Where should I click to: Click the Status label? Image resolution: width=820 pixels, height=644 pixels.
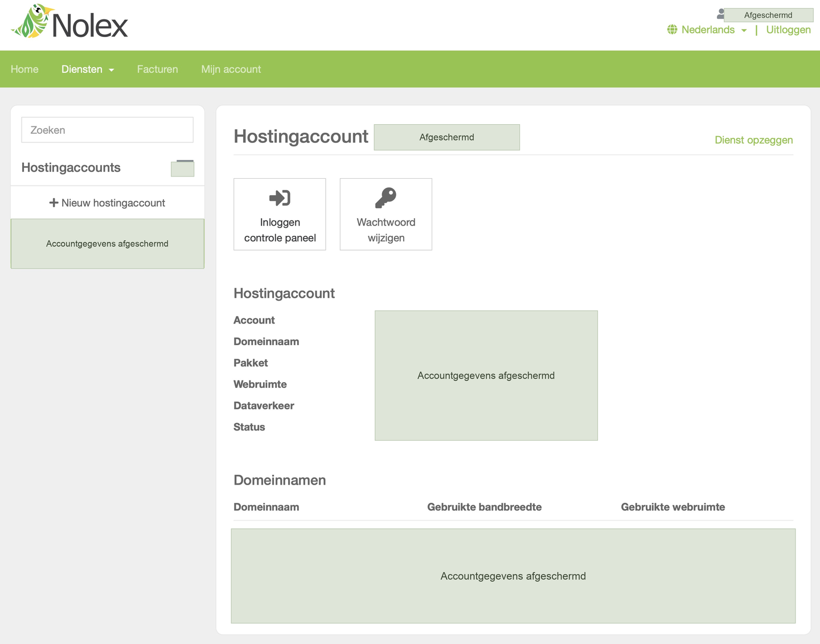tap(249, 427)
